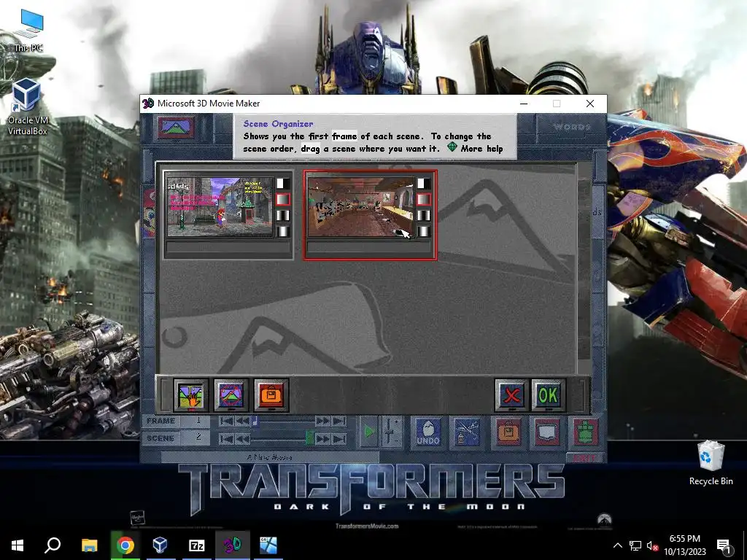
Task: Choose the delete scene tool with crossed-out mountain
Action: (x=231, y=394)
